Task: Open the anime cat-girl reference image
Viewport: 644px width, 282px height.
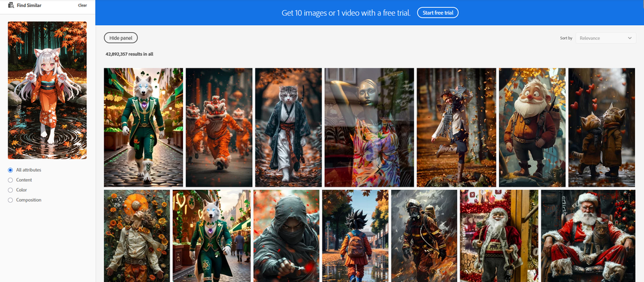Action: pos(47,90)
